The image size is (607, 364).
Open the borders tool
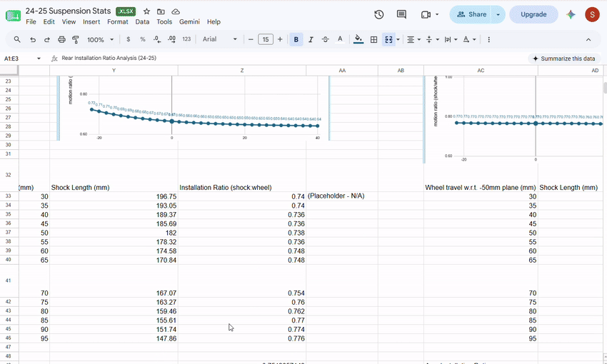[373, 39]
